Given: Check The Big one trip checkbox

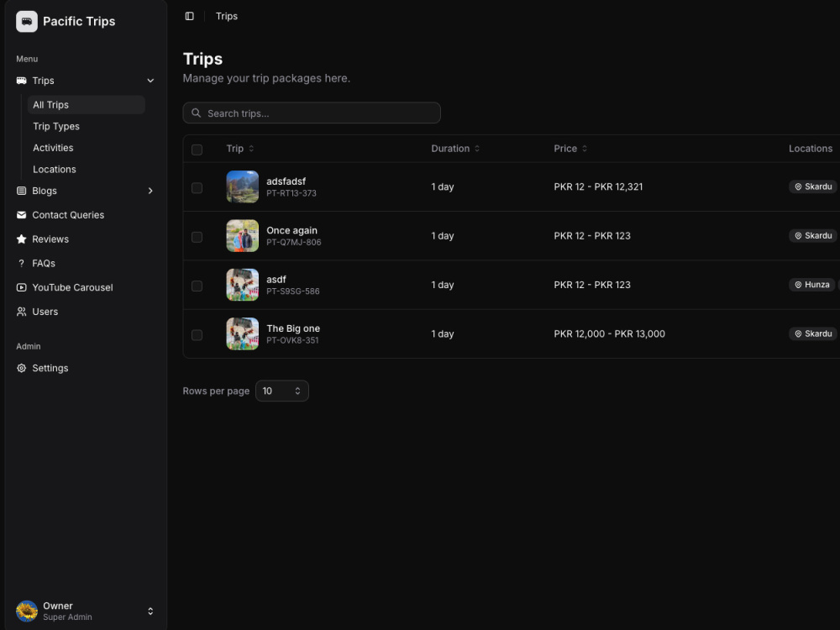Looking at the screenshot, I should [197, 335].
